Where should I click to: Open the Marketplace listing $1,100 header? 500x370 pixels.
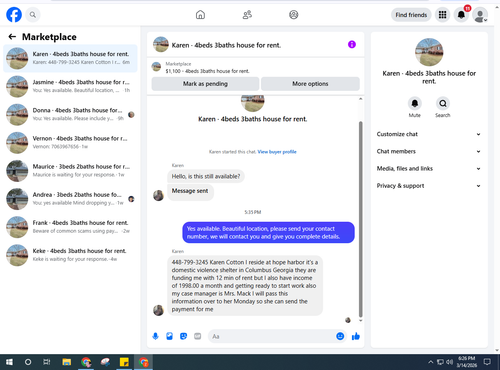click(256, 67)
